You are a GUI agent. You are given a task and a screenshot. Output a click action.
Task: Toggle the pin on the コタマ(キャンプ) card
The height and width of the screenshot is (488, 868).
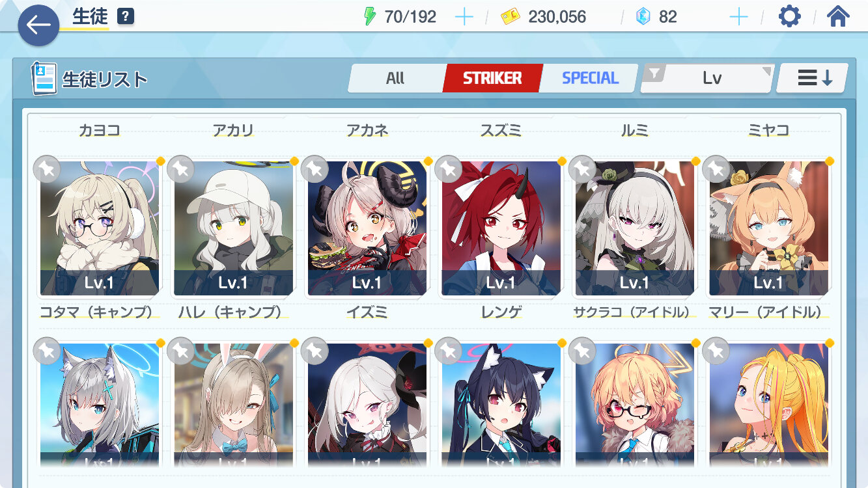pyautogui.click(x=47, y=169)
